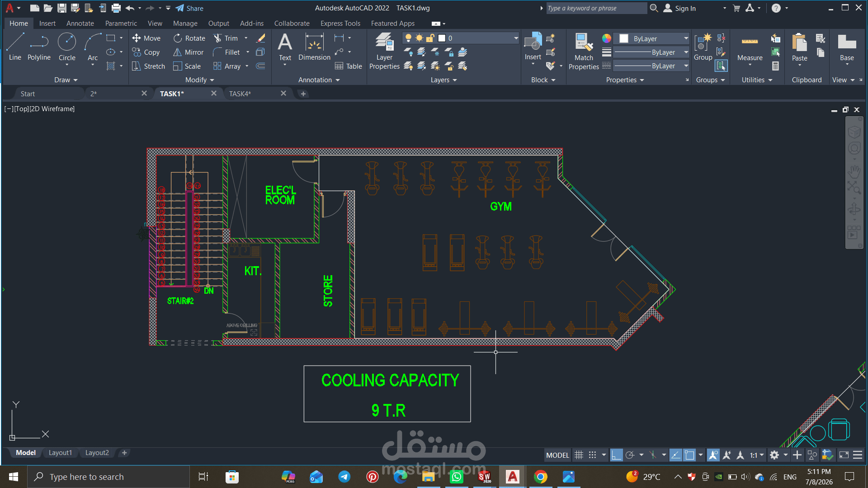Image resolution: width=868 pixels, height=488 pixels.
Task: Click the Erase tool icon
Action: (x=261, y=38)
